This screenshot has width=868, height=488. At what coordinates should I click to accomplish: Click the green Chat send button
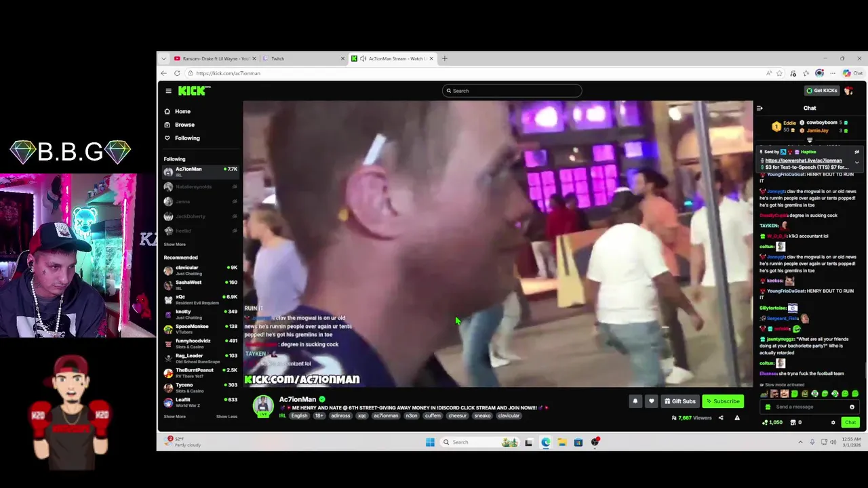(x=850, y=423)
